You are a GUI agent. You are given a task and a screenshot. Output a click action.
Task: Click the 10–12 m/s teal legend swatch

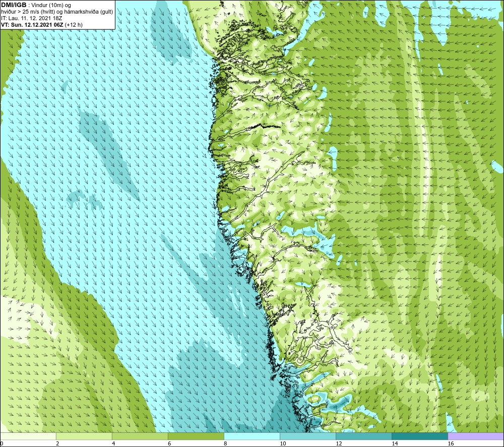pyautogui.click(x=308, y=436)
